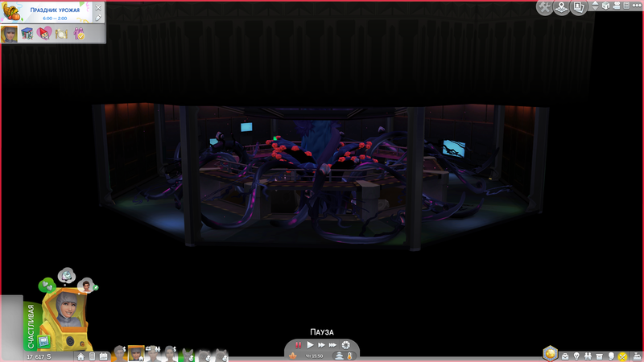
Task: Set game speed to ultra speed
Action: pos(333,345)
